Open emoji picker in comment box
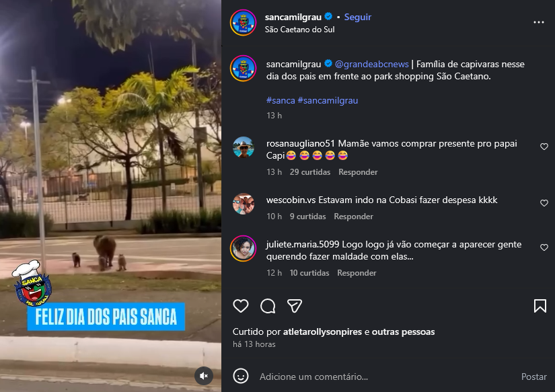Screen dimensions: 555x392 click(241, 376)
